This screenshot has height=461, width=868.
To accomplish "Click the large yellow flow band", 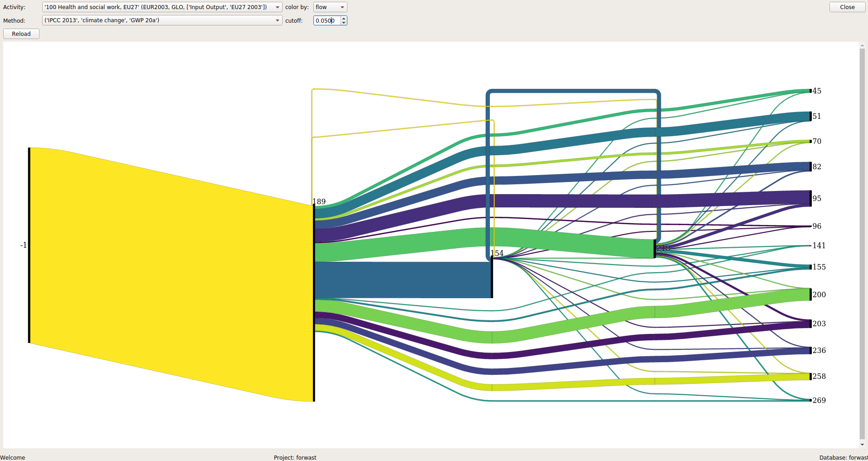I will coord(172,250).
